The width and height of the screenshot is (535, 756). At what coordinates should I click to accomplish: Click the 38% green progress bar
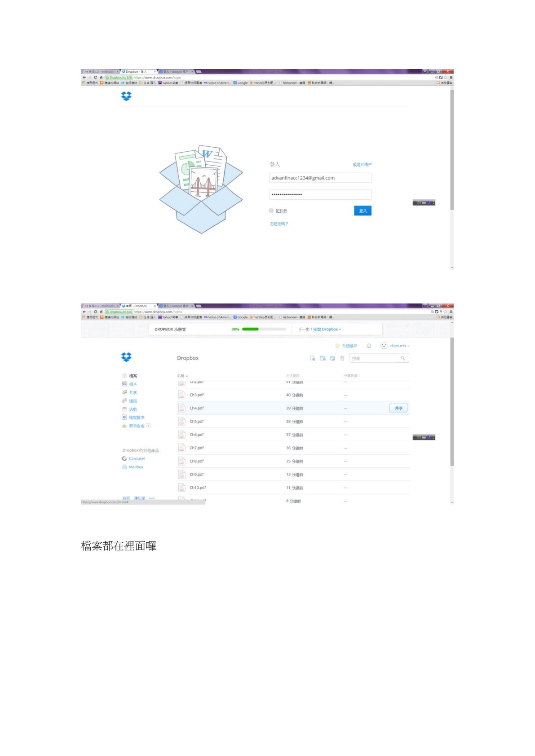pyautogui.click(x=264, y=329)
